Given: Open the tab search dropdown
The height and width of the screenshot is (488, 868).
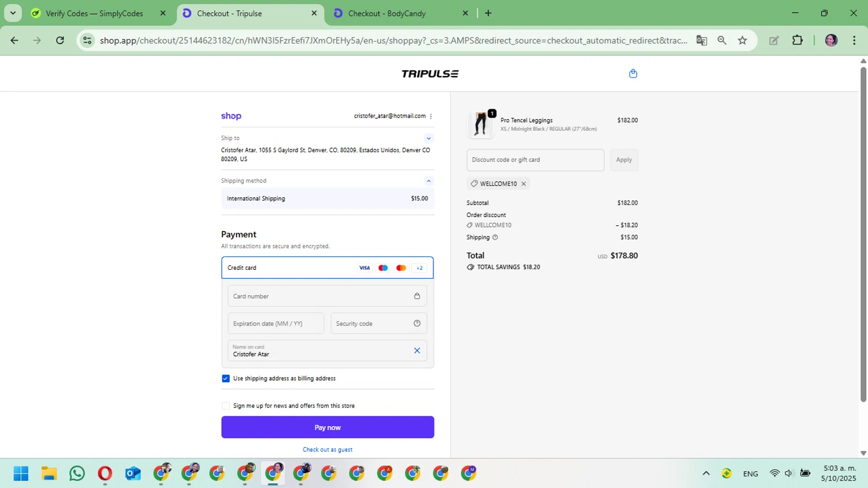Looking at the screenshot, I should (13, 13).
